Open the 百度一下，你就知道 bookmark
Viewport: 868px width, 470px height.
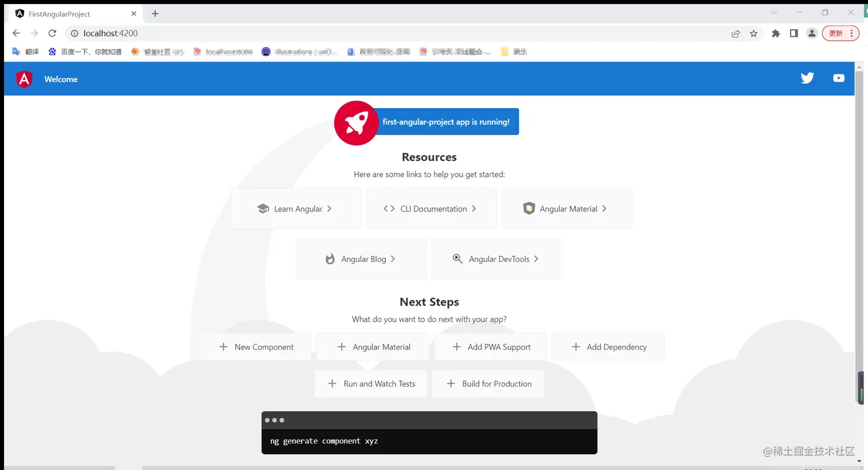pos(85,52)
